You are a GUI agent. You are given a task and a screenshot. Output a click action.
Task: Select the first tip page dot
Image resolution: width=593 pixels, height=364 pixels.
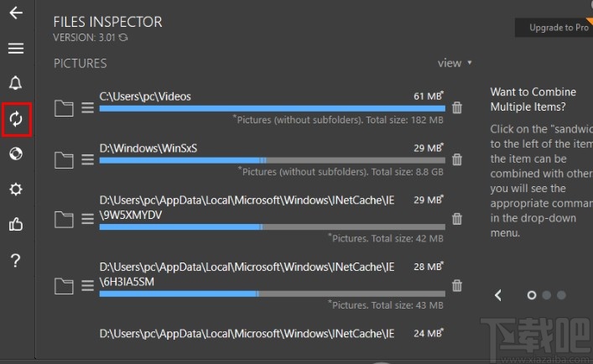(531, 295)
